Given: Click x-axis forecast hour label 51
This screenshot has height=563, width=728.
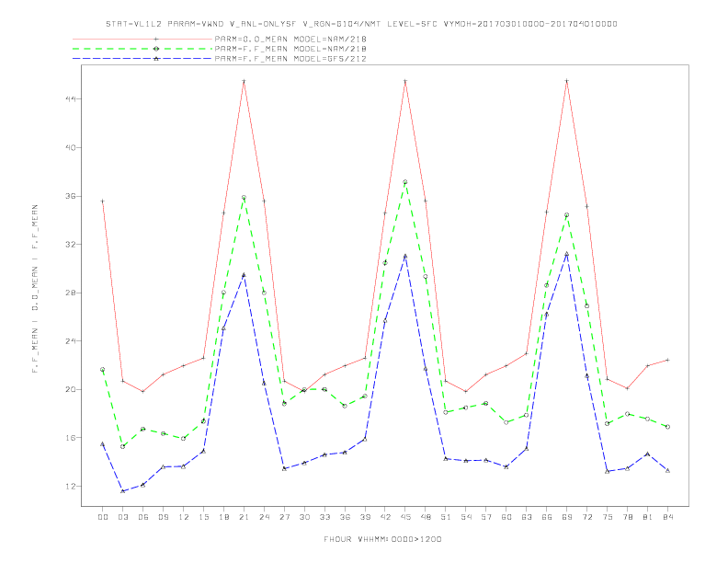Looking at the screenshot, I should [446, 517].
